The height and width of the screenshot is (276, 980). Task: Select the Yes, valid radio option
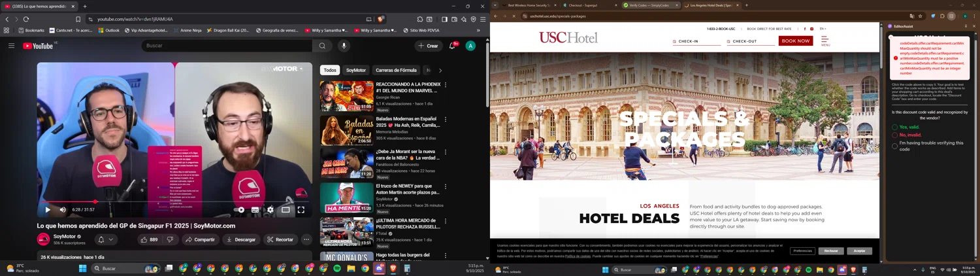point(894,127)
